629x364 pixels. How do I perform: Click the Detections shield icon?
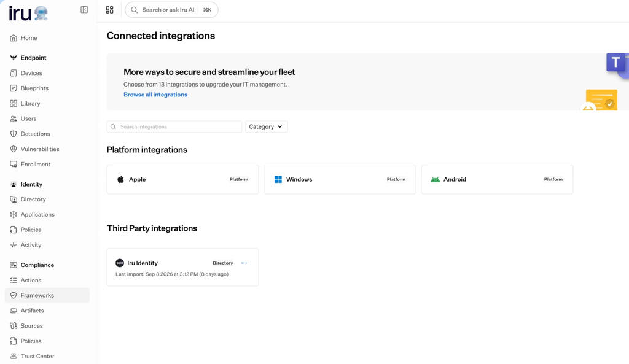[14, 134]
